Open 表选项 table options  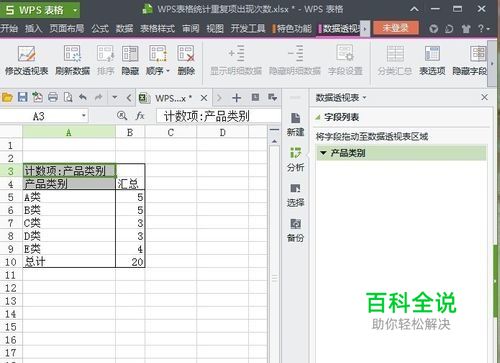click(x=432, y=60)
